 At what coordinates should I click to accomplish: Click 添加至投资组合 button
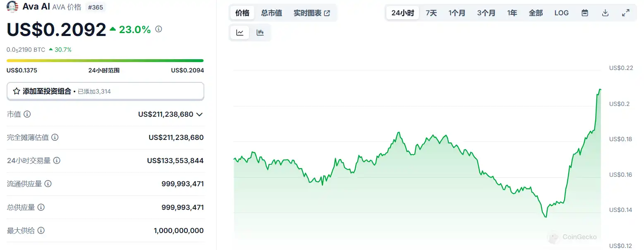105,91
